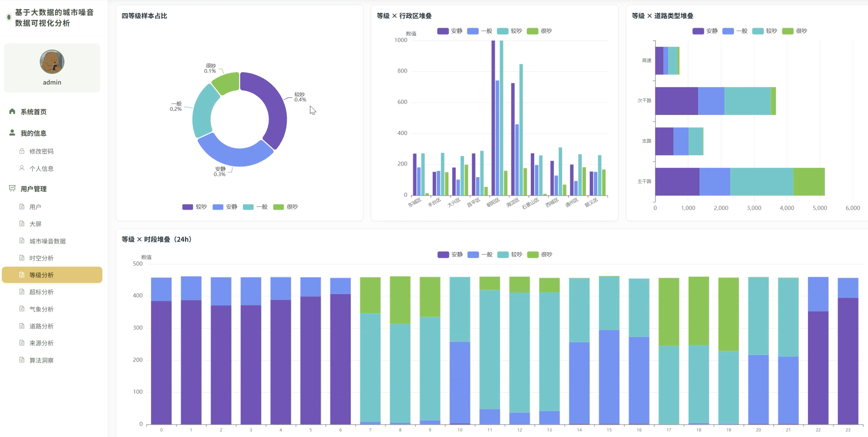This screenshot has height=437, width=868.
Task: Click the hour 0 purple bar segment
Action: [161, 362]
